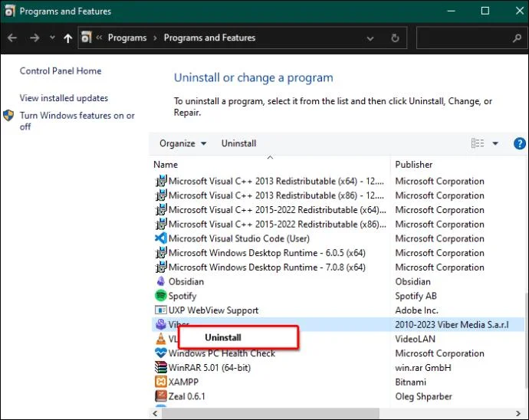Change the view layout icon

point(478,143)
